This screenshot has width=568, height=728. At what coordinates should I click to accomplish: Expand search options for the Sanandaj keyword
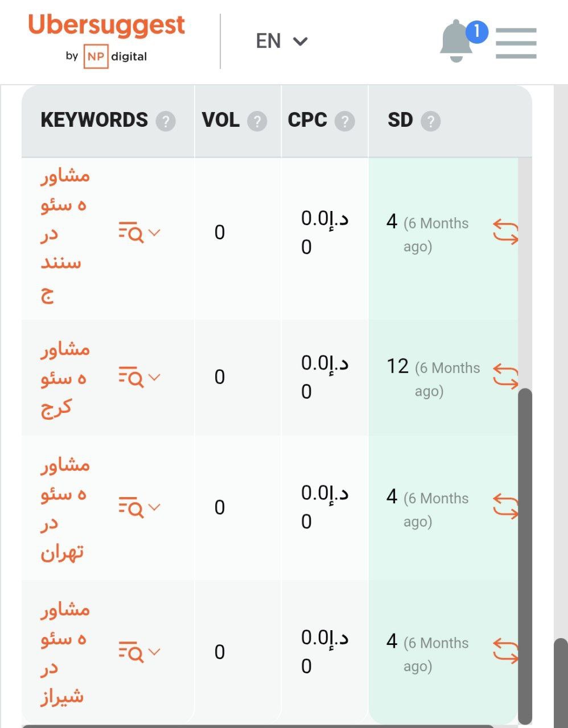(139, 233)
